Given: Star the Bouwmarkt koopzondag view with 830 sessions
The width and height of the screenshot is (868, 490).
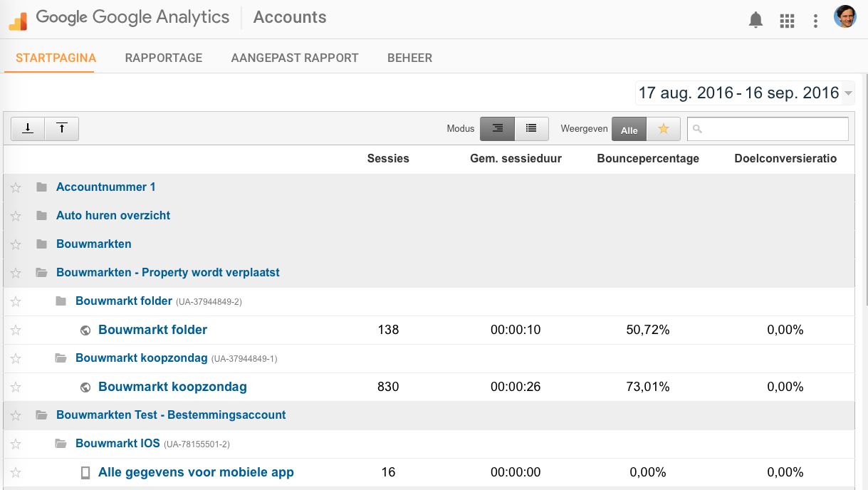Looking at the screenshot, I should point(16,387).
